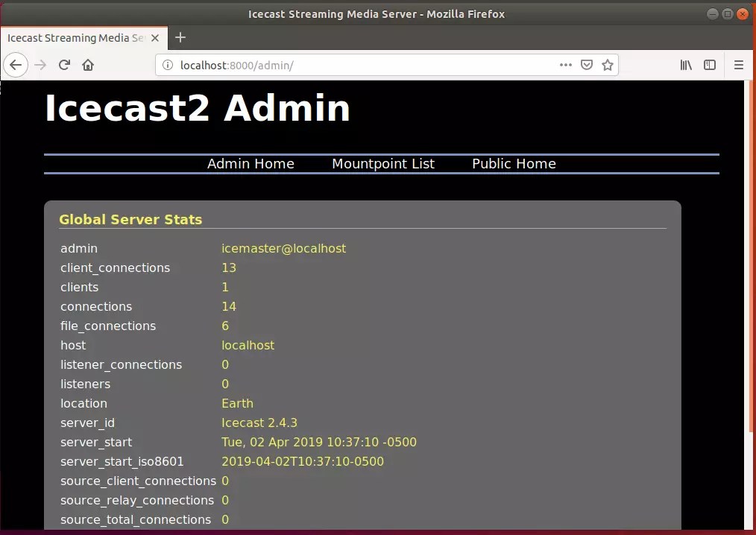The width and height of the screenshot is (756, 535).
Task: Go to Public Home
Action: 513,163
